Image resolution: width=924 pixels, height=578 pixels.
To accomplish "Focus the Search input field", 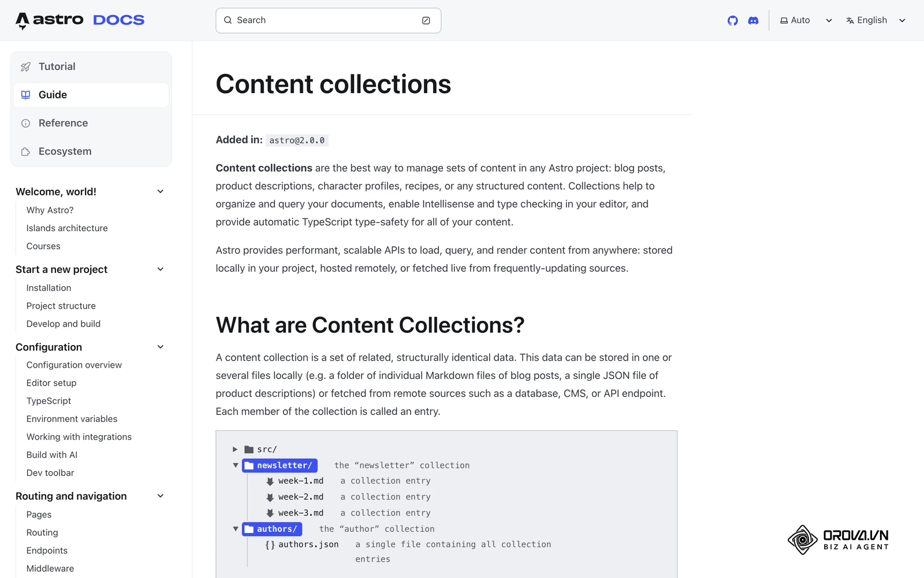I will 329,20.
